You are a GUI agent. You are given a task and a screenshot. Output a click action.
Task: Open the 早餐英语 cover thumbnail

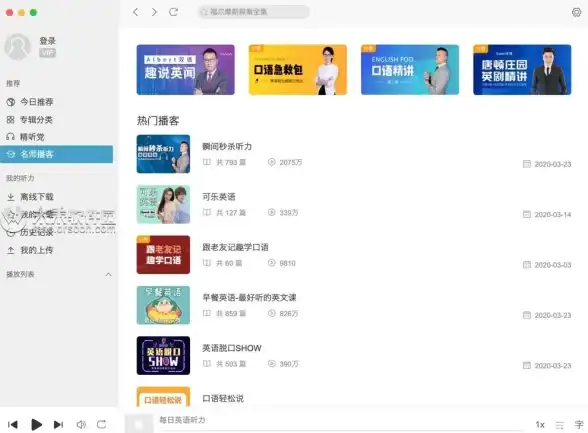(x=163, y=305)
